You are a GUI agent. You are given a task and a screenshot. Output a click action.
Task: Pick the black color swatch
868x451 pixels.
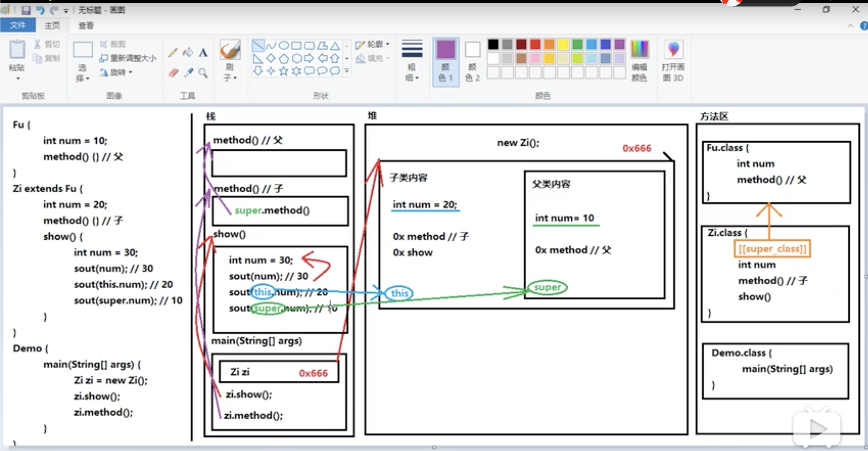493,44
